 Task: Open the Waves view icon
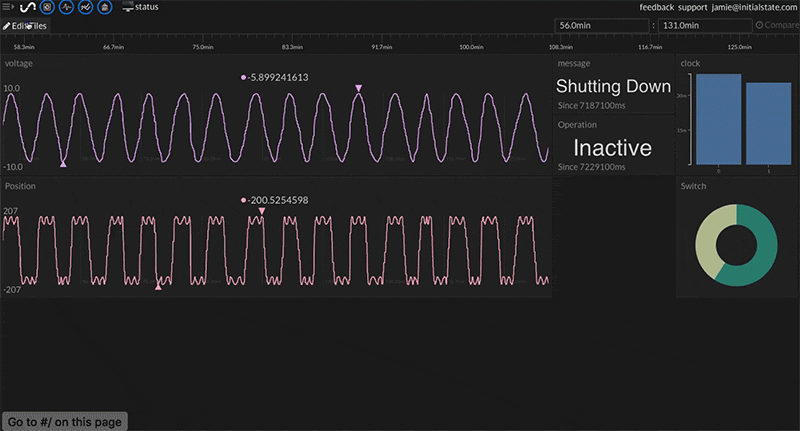(66, 7)
